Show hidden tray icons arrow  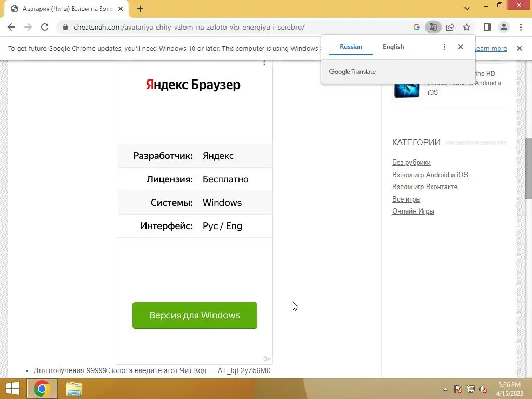coord(445,389)
